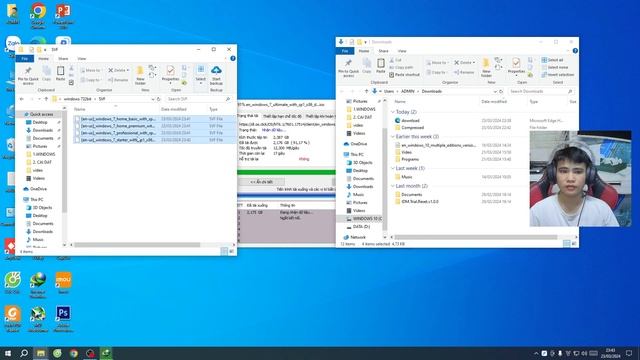The image size is (640, 360).
Task: Click the hide details button in download dialog
Action: pyautogui.click(x=262, y=182)
